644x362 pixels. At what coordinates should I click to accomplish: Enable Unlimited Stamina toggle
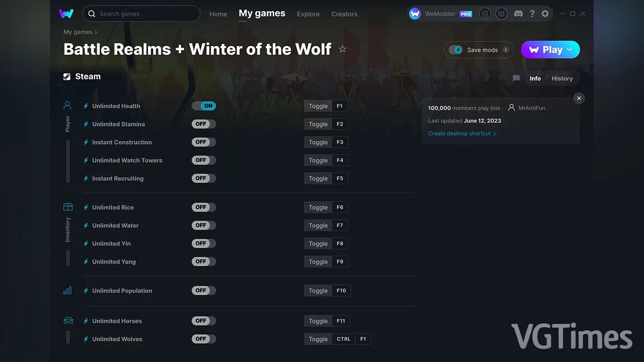pyautogui.click(x=204, y=124)
